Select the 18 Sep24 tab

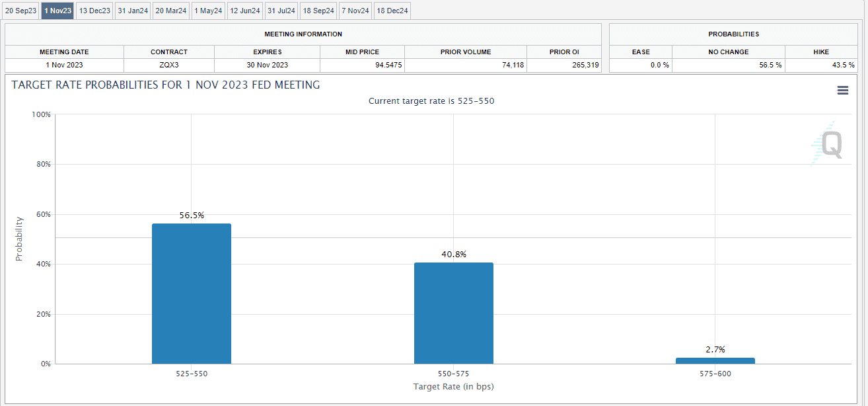point(318,11)
